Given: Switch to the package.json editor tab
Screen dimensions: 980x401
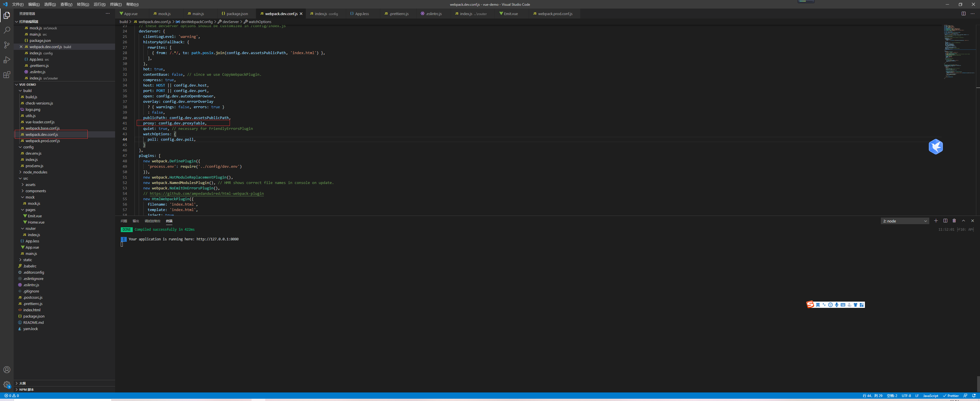Looking at the screenshot, I should coord(237,14).
